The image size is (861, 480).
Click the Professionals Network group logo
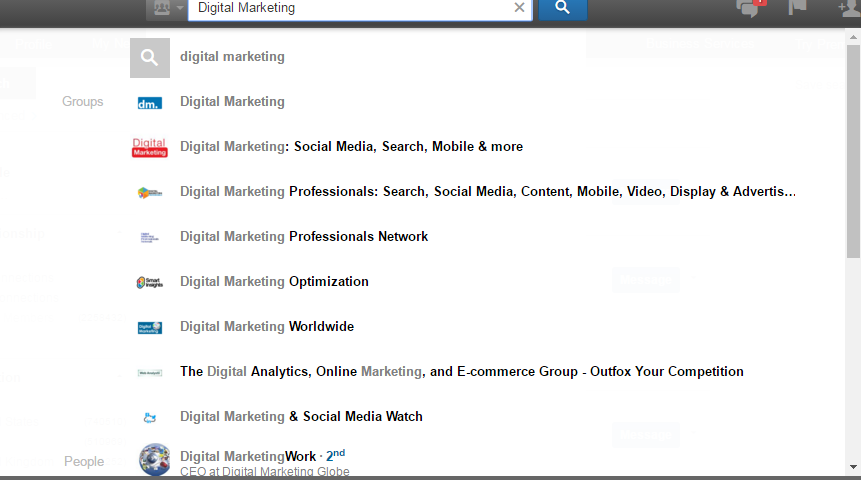[x=150, y=238]
